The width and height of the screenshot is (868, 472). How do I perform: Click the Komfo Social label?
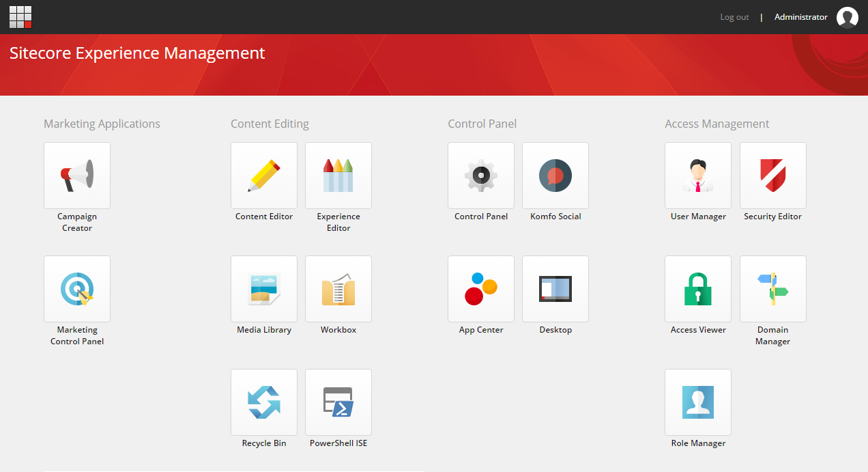(x=555, y=217)
